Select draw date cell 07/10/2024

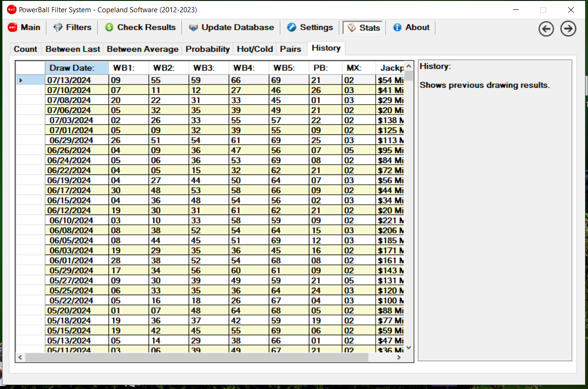point(77,90)
